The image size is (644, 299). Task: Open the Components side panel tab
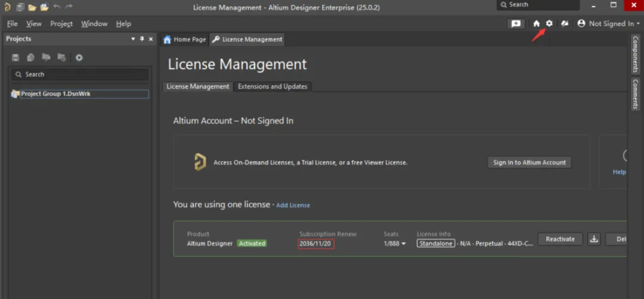click(636, 54)
